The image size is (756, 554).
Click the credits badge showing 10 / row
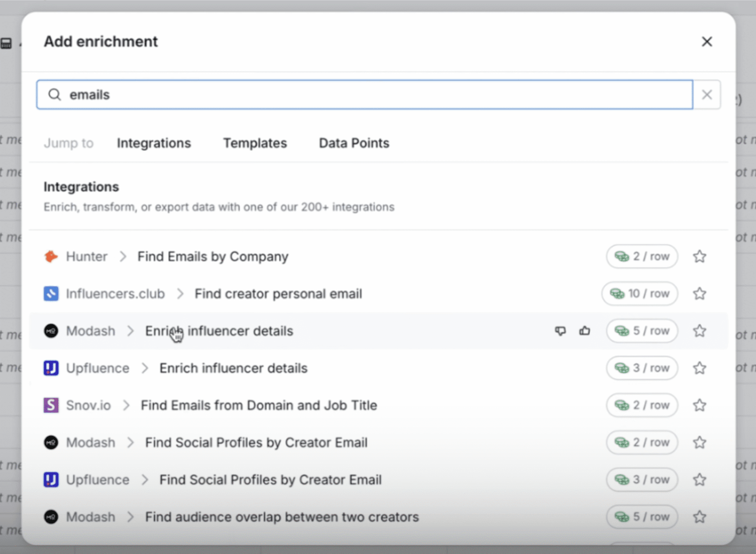(639, 294)
